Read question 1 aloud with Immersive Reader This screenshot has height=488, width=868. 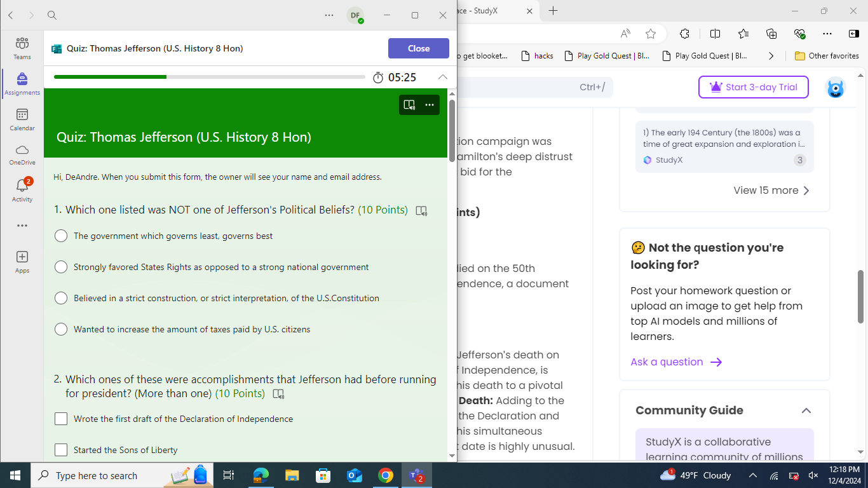pos(421,210)
